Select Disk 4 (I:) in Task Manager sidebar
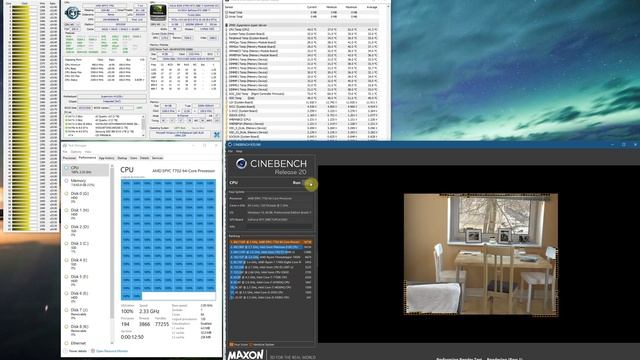The image size is (640, 360). coord(86,263)
